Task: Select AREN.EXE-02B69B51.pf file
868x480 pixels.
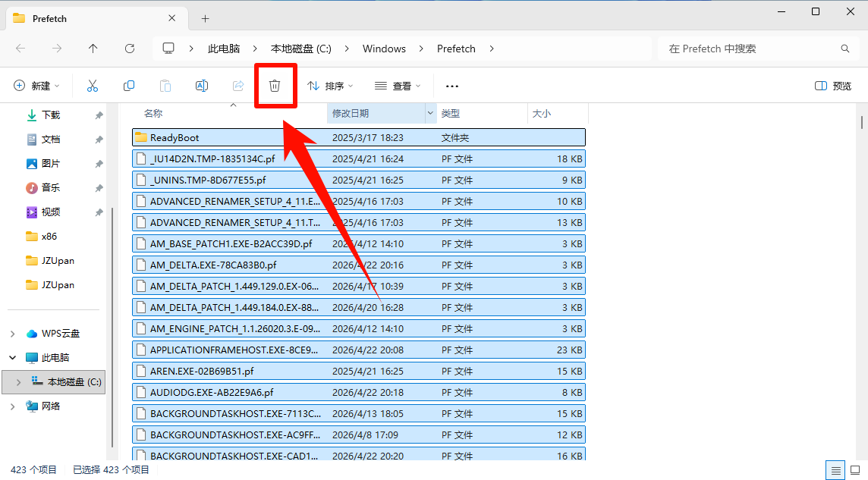Action: pyautogui.click(x=359, y=371)
